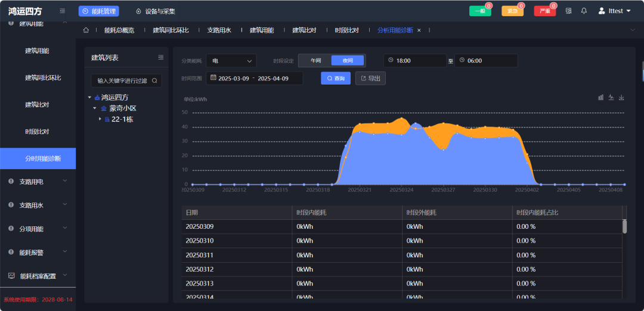This screenshot has height=311, width=644.
Task: Select the 夜间 time period option
Action: tap(347, 61)
